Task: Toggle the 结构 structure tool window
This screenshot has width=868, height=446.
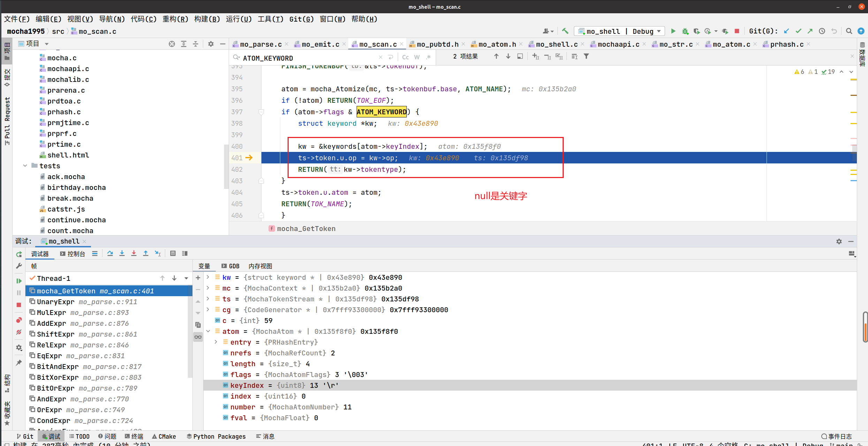Action: point(7,383)
